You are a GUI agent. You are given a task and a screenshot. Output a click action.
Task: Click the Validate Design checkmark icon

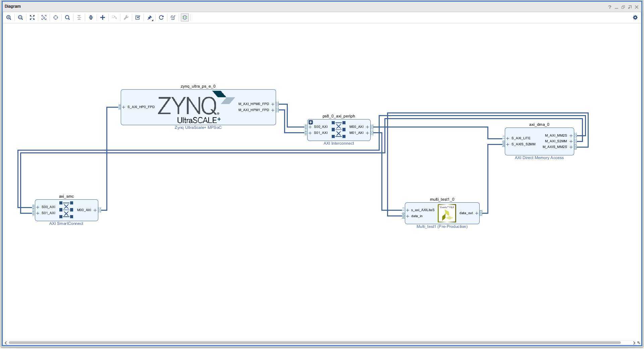[138, 17]
